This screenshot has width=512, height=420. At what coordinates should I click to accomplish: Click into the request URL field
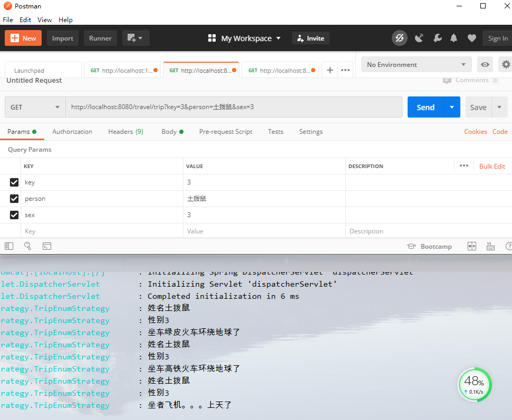pyautogui.click(x=234, y=107)
